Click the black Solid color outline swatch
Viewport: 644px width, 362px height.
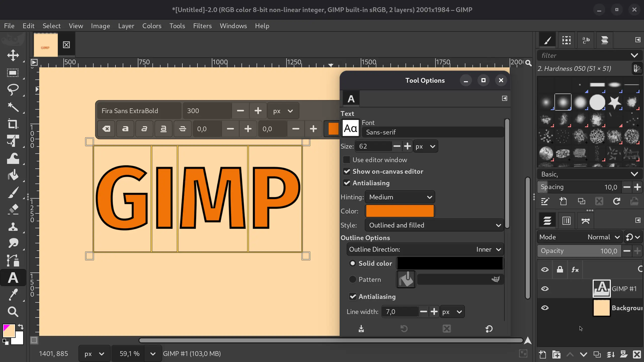tap(450, 263)
